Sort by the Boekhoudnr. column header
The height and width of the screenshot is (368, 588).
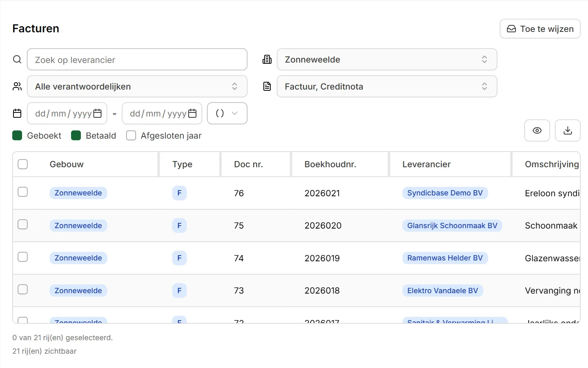coord(330,164)
